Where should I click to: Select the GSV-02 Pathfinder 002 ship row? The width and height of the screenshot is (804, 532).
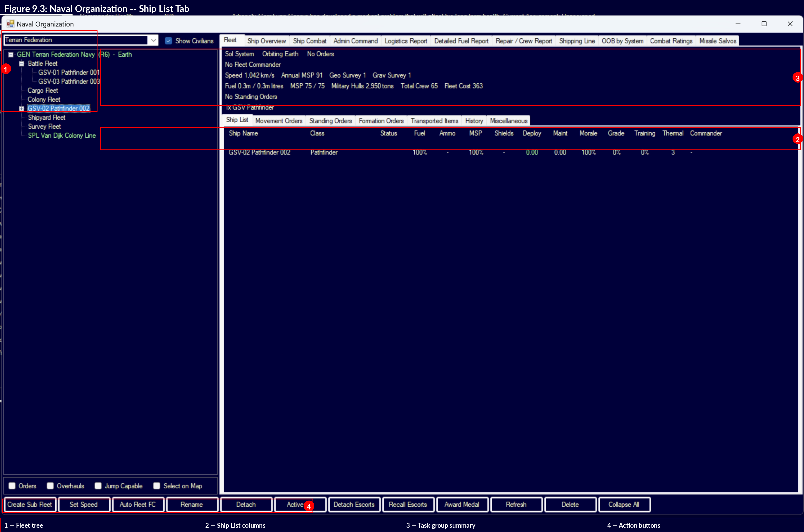tap(259, 152)
